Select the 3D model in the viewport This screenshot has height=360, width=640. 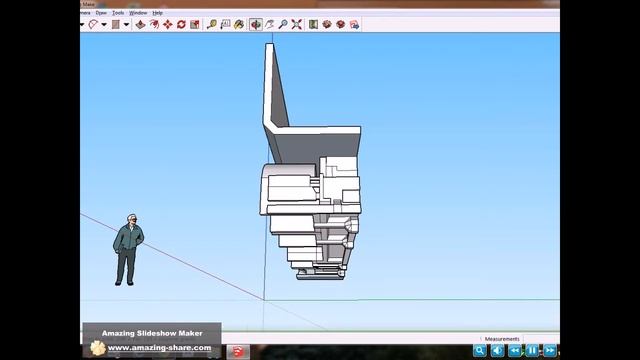[x=311, y=162]
